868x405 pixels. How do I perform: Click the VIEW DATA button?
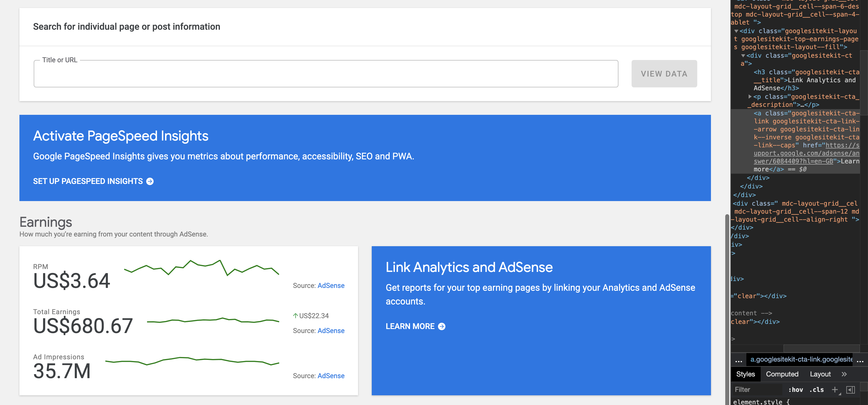664,73
